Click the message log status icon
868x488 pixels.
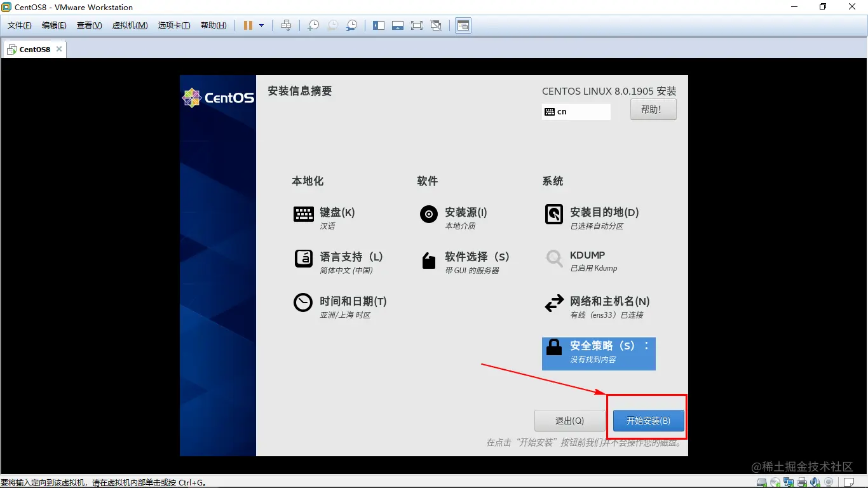pyautogui.click(x=849, y=482)
